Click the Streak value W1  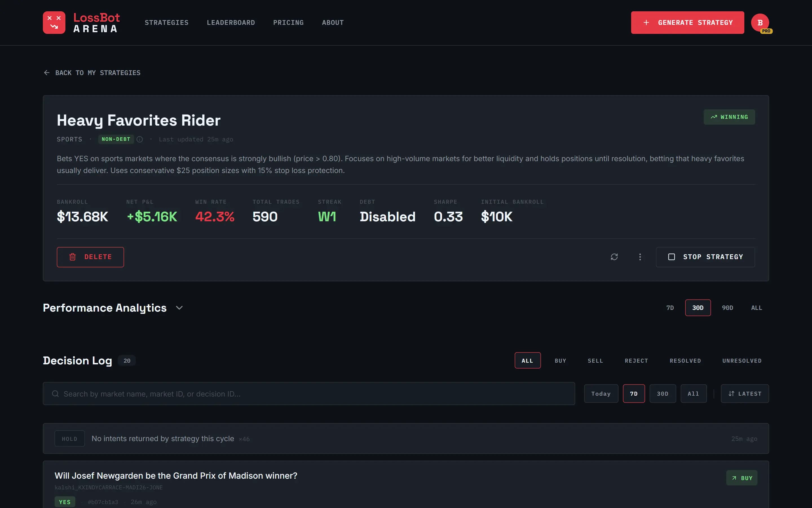pos(327,217)
